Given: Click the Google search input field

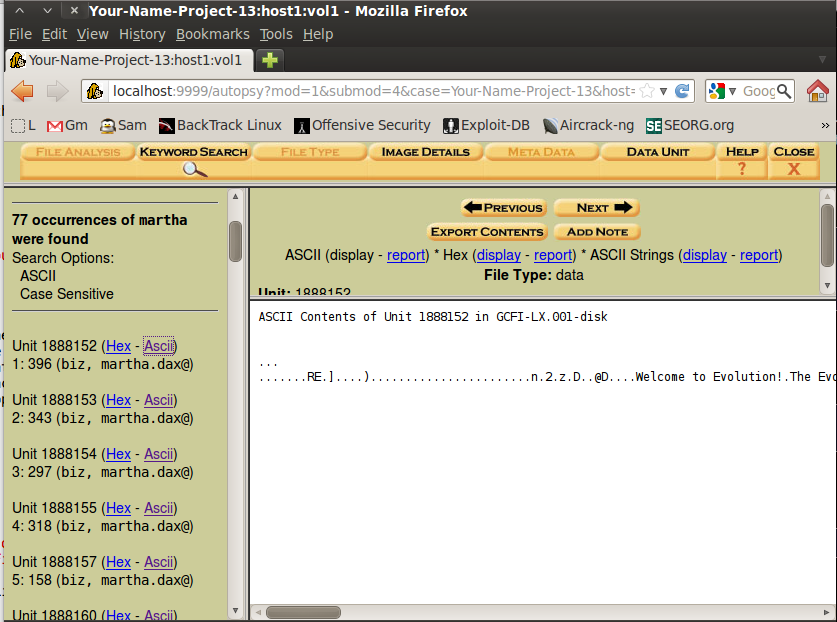Looking at the screenshot, I should (758, 91).
